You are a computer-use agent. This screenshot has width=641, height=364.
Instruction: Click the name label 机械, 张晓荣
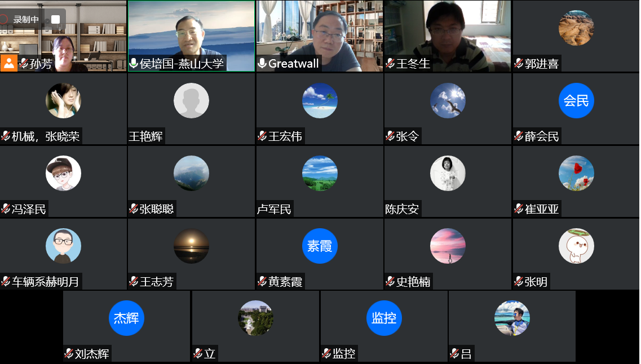pyautogui.click(x=45, y=136)
